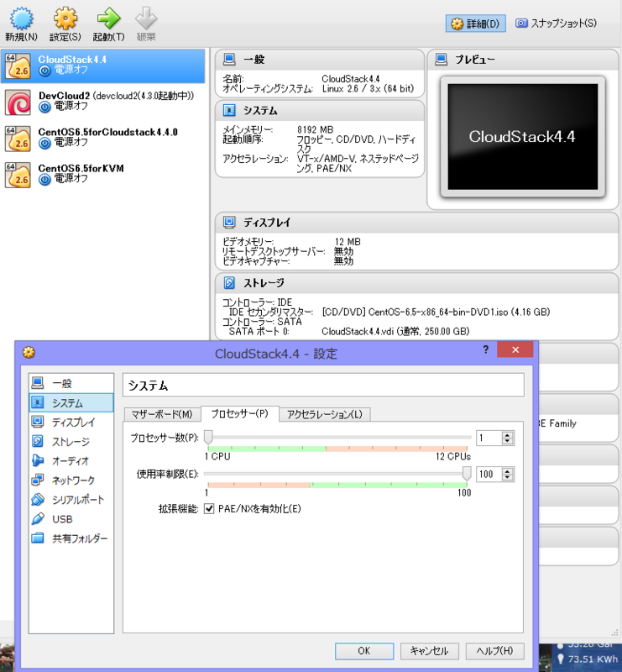
Task: Decrease execution cap with down arrow
Action: [508, 477]
